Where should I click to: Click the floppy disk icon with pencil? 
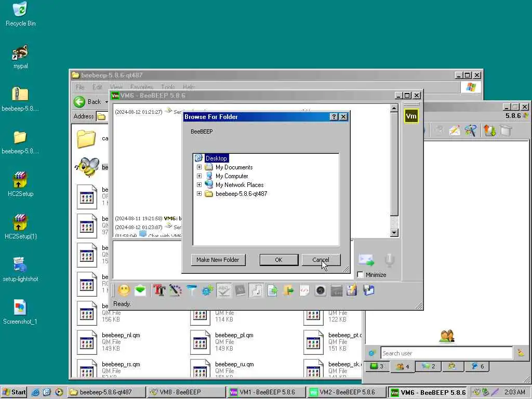(x=352, y=290)
